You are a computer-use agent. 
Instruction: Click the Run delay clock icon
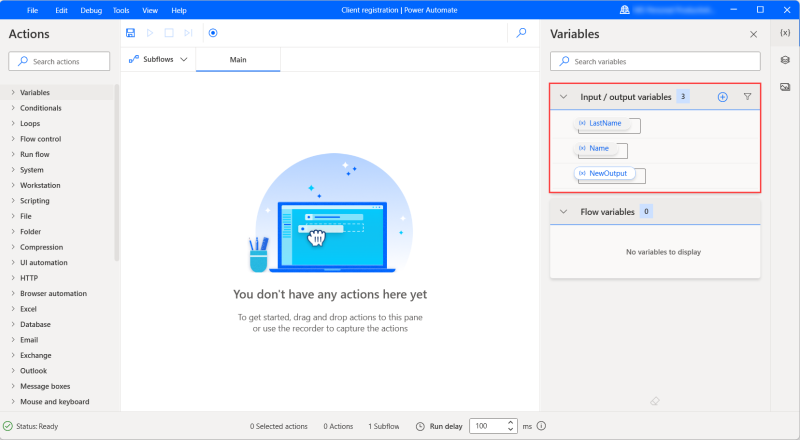click(420, 426)
